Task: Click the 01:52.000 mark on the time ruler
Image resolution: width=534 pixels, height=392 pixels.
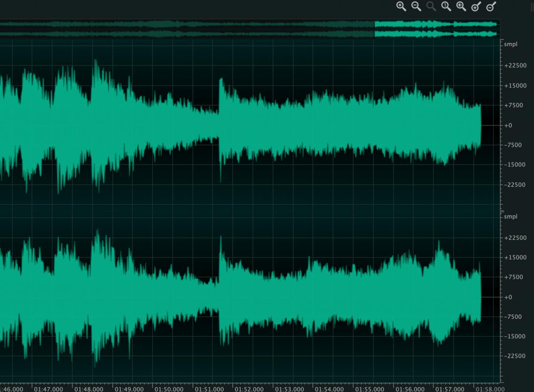Action: tap(249, 389)
